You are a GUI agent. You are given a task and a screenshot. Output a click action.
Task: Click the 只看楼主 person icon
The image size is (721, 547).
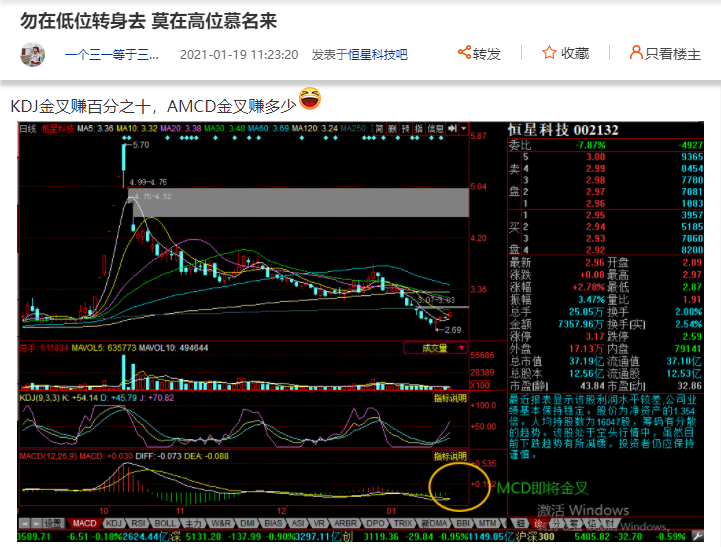[x=636, y=52]
